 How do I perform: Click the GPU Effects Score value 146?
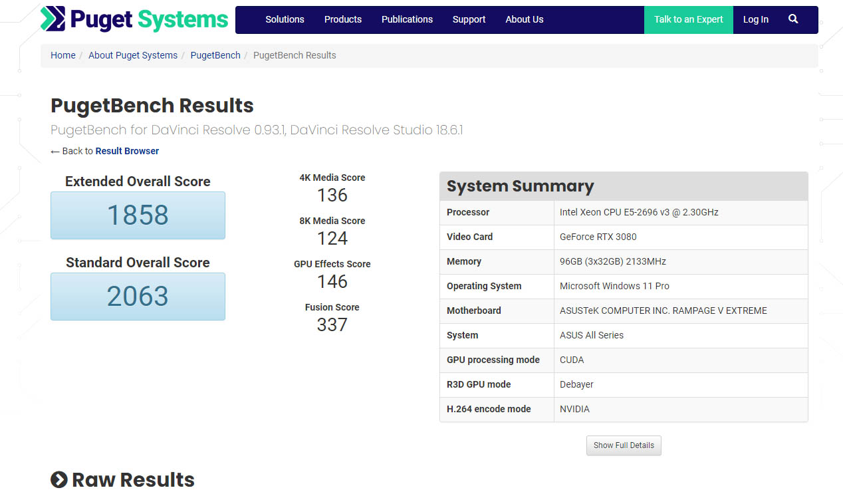[x=332, y=282]
